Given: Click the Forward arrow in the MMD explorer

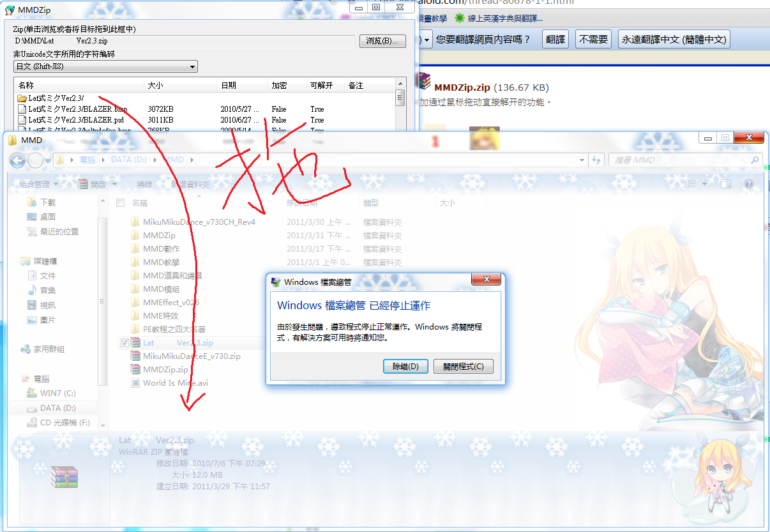Looking at the screenshot, I should point(35,160).
